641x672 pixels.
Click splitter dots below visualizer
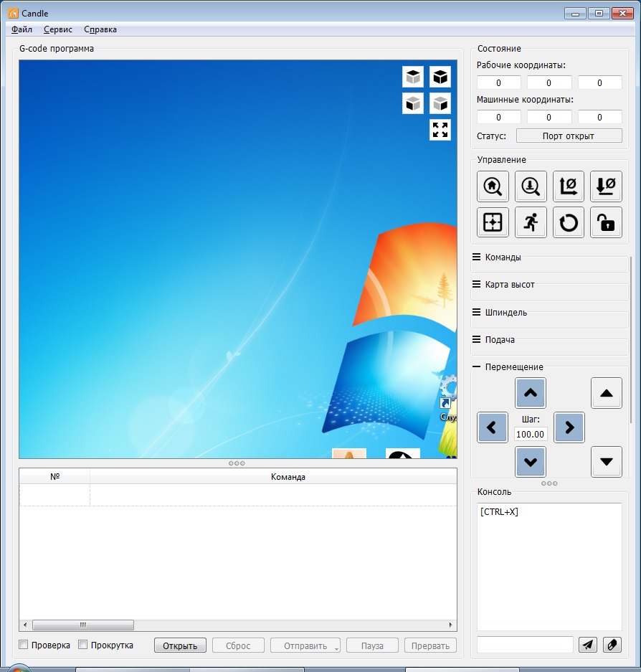point(237,463)
